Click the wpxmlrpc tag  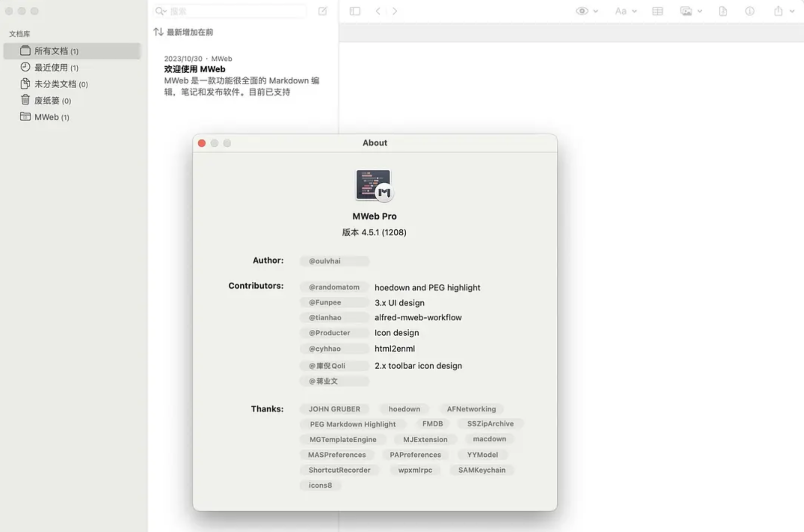415,470
